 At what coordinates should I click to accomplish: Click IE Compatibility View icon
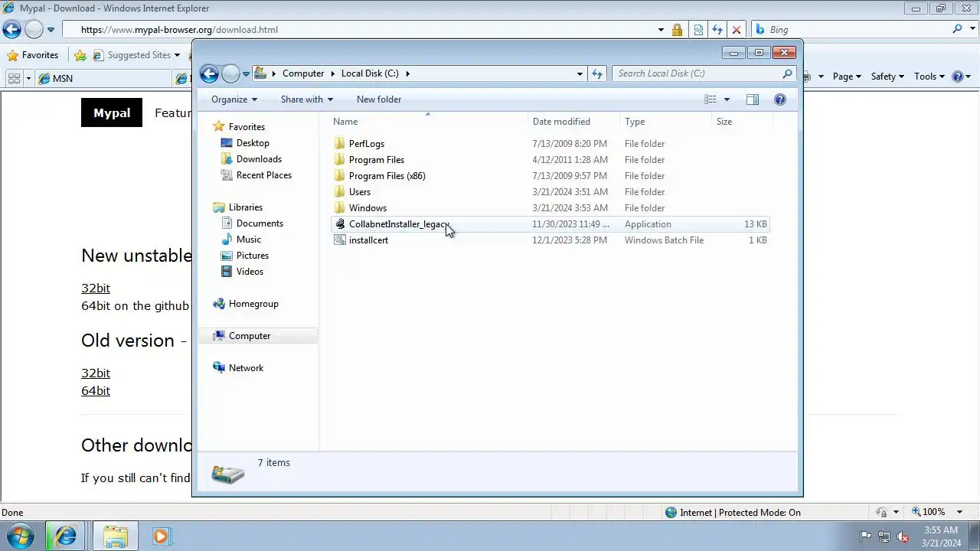pyautogui.click(x=698, y=30)
